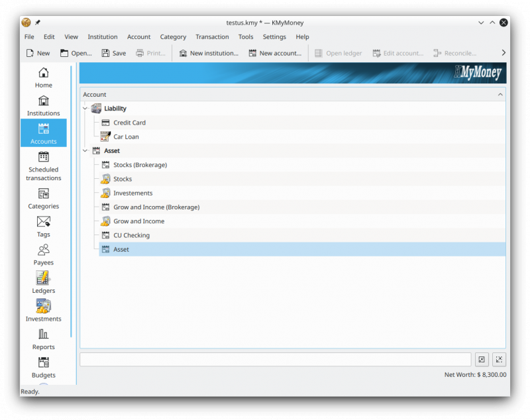
Task: Select the Stocks investment account
Action: pos(302,179)
